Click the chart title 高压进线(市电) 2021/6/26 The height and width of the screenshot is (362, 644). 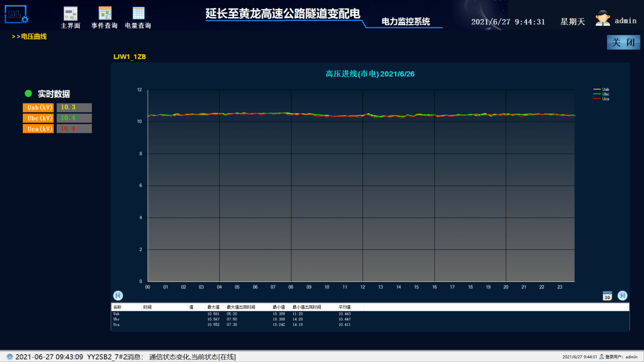[x=370, y=74]
